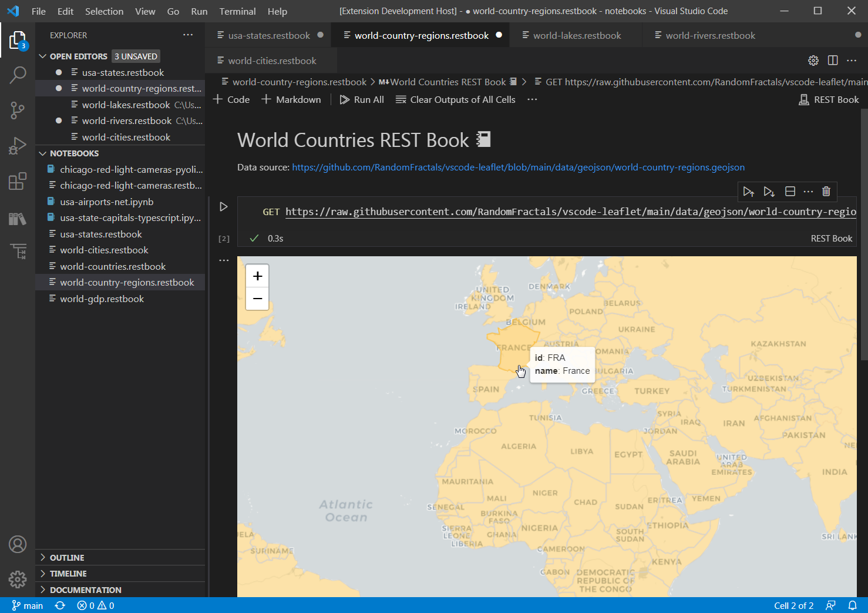
Task: Split the cell using toolbar icon
Action: pyautogui.click(x=790, y=192)
